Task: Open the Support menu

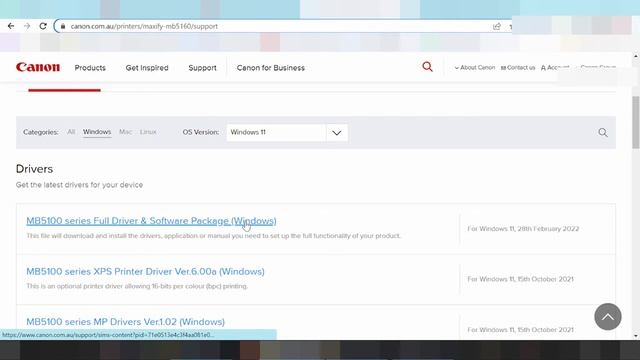Action: coord(202,68)
